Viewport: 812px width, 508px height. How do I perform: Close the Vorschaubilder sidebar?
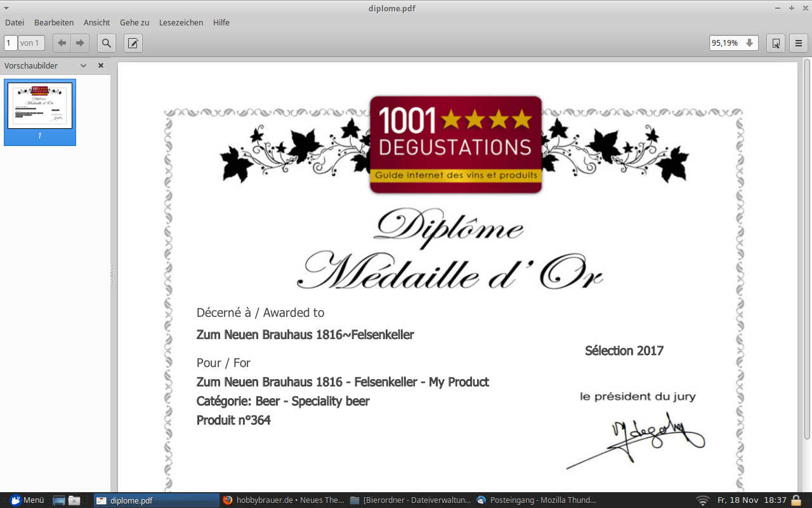(100, 65)
